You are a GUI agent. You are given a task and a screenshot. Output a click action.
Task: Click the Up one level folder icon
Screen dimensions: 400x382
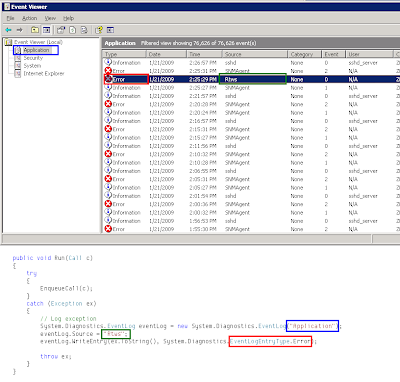[35, 30]
